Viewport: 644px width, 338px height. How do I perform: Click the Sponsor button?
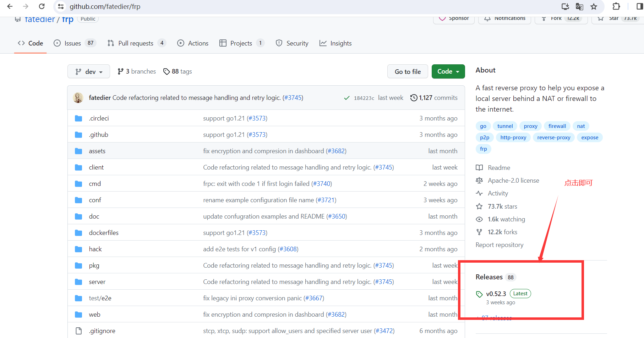(x=454, y=18)
